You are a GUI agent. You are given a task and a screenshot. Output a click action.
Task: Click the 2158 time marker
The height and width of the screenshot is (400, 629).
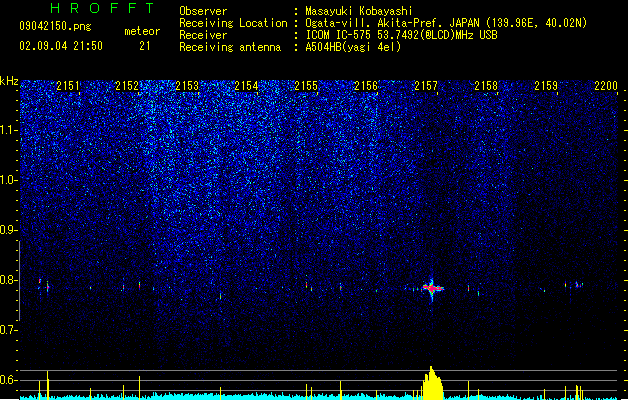[486, 86]
